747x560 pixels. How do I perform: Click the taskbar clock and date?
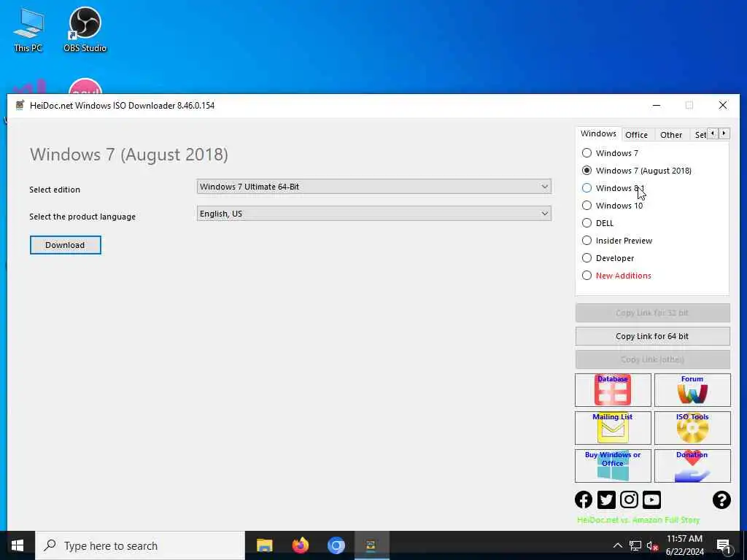pyautogui.click(x=684, y=545)
